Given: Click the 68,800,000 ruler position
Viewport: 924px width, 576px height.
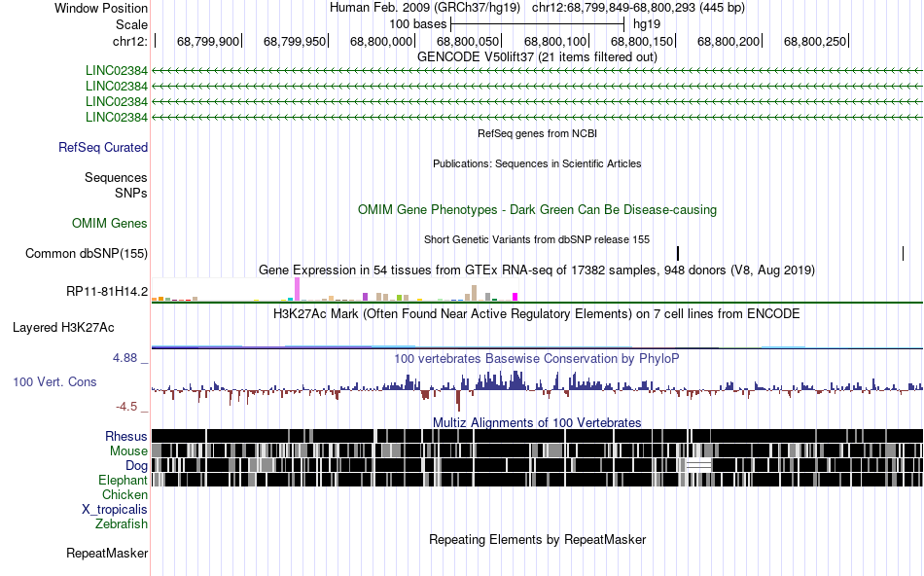Looking at the screenshot, I should point(381,41).
